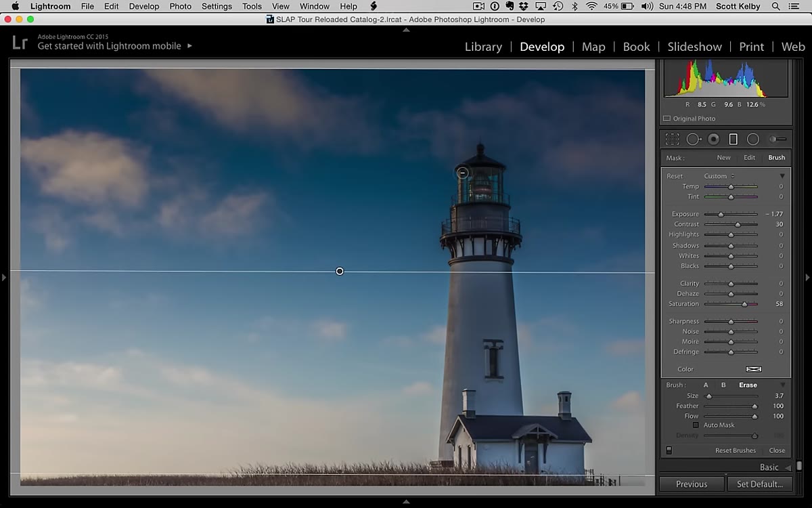
Task: Expand Lightroom mobile arrow
Action: [x=189, y=46]
